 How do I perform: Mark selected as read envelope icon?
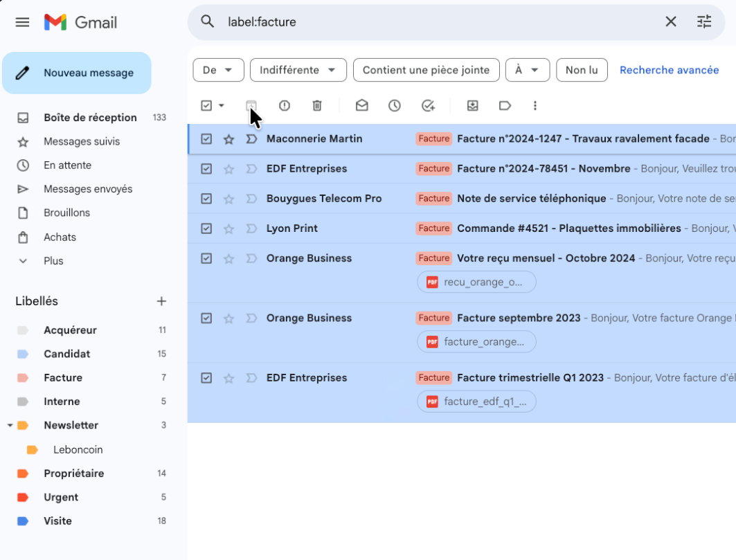point(361,105)
